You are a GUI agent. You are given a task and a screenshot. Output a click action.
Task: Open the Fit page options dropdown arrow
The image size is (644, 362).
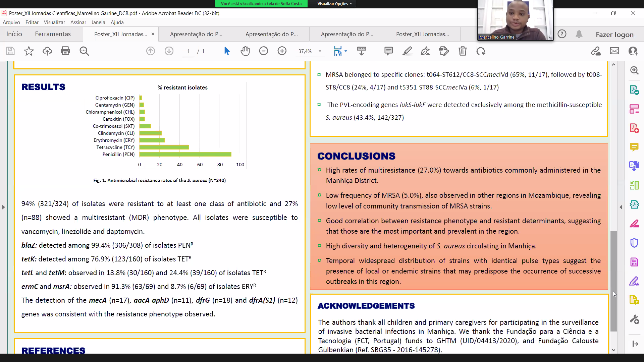(346, 51)
